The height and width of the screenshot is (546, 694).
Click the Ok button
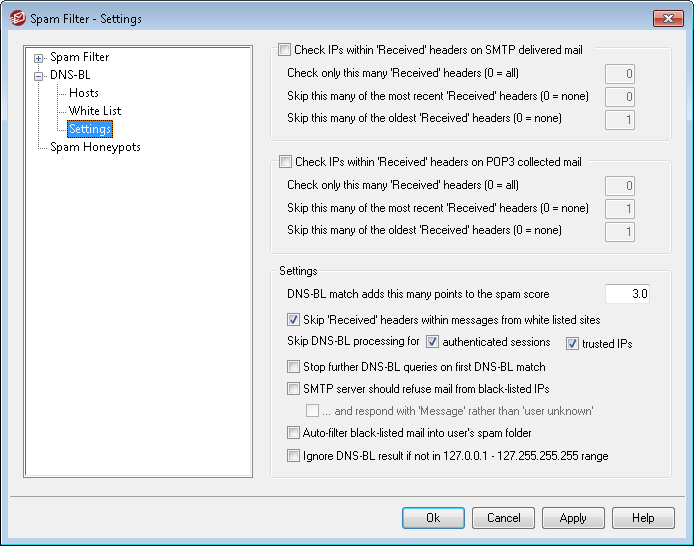433,518
